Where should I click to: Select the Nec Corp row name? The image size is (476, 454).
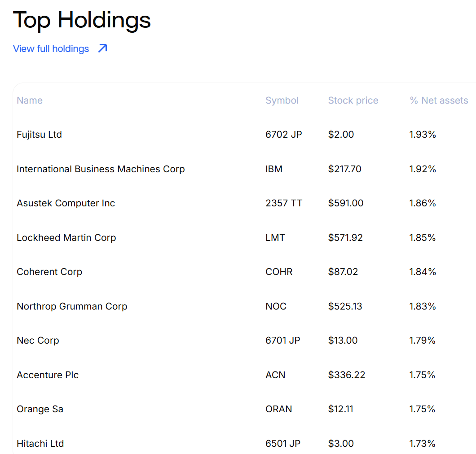tap(38, 340)
